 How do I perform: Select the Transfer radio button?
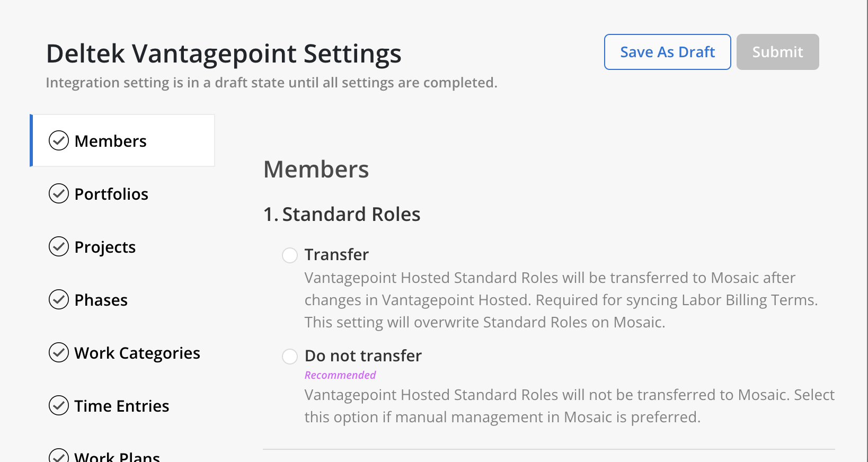coord(290,255)
